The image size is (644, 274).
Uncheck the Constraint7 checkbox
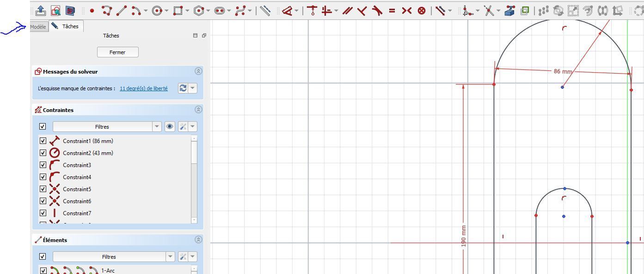point(43,213)
